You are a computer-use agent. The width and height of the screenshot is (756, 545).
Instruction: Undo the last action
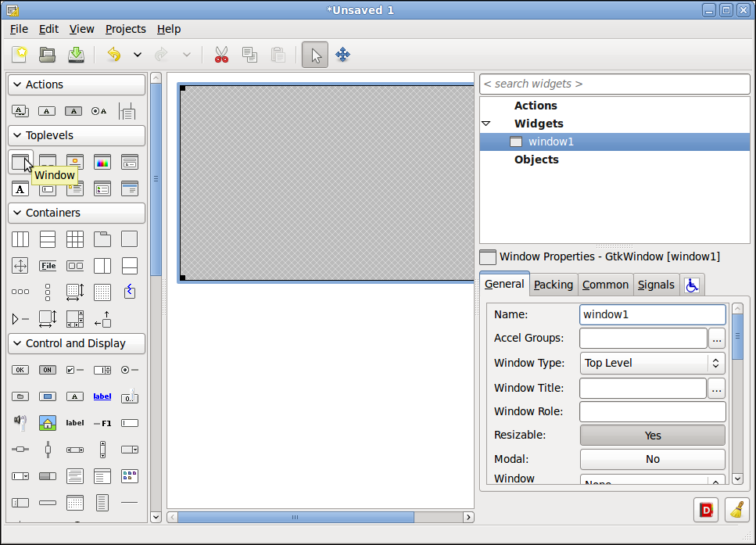(114, 55)
